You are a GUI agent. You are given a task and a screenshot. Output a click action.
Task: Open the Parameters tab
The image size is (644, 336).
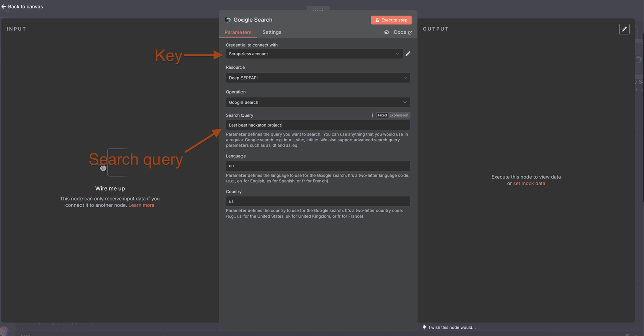238,32
